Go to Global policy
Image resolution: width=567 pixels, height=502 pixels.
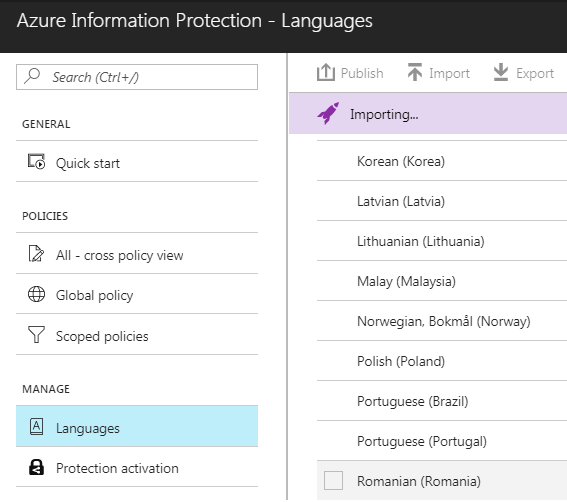tap(137, 294)
